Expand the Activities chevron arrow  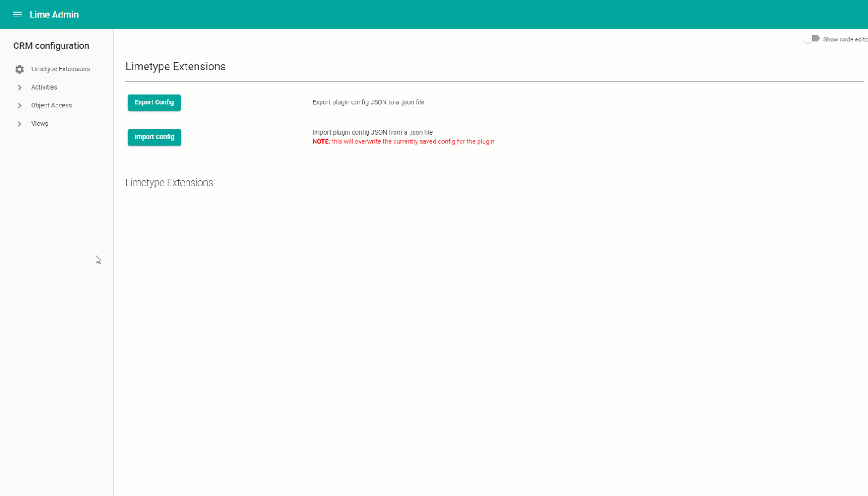[19, 87]
